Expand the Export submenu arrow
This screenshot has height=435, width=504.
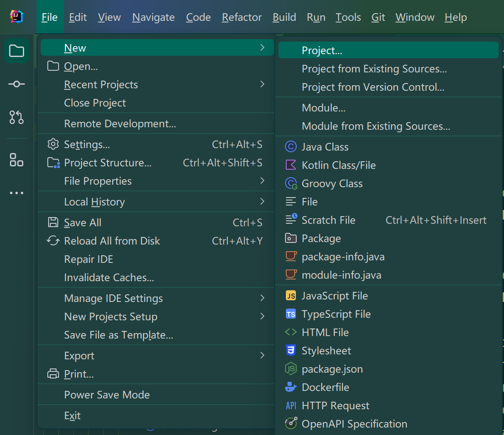pos(262,355)
